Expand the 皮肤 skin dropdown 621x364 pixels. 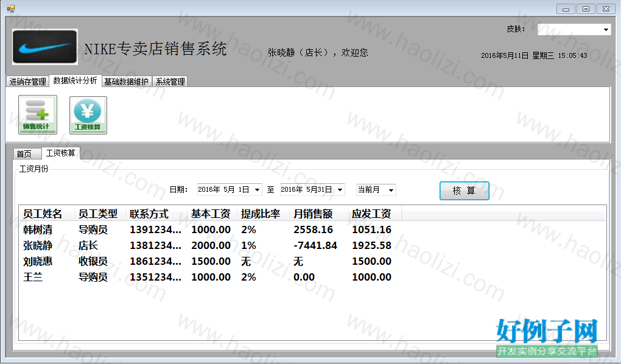[x=606, y=30]
